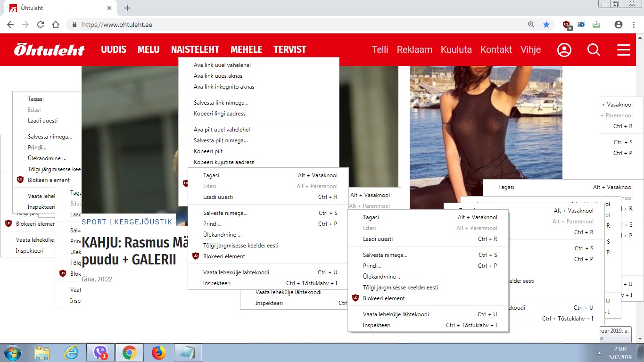Screen dimensions: 644x362
Task: Choose 'Salvesta link nimega...'
Action: tap(259, 103)
